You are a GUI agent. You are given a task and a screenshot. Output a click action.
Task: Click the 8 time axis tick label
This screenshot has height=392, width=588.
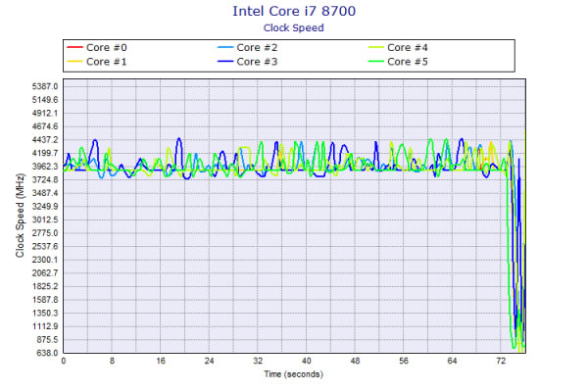tap(112, 361)
